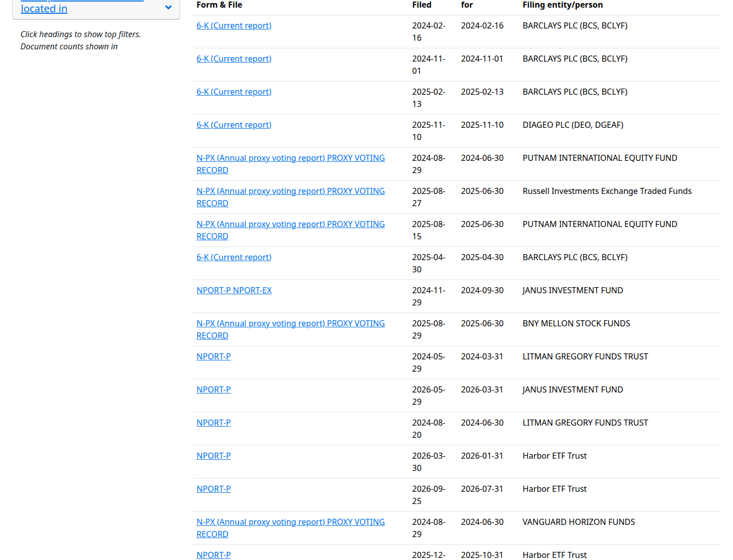Open BNY Mellon Stock Funds N-PX record

291,329
